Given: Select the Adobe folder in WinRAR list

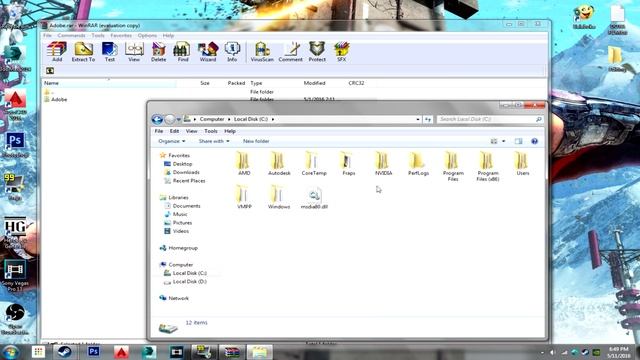Looking at the screenshot, I should (56, 99).
